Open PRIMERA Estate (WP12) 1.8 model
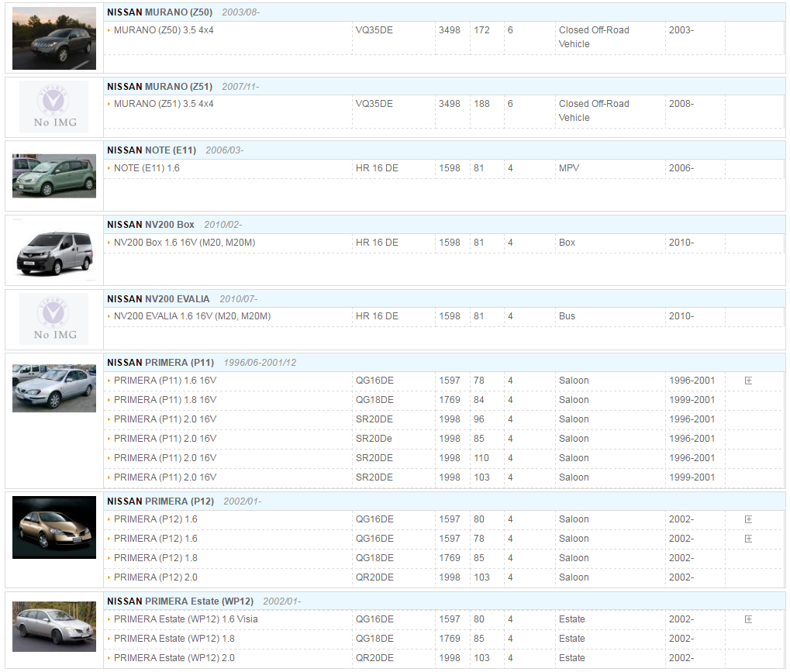 [174, 639]
